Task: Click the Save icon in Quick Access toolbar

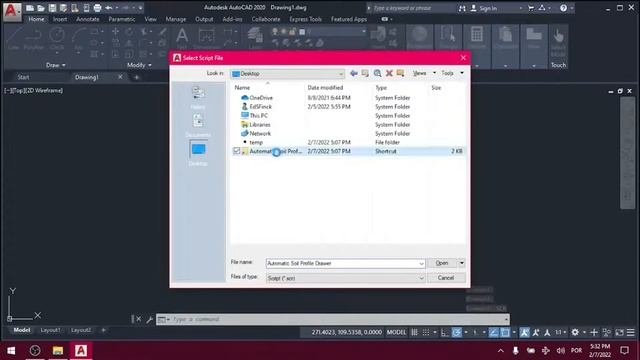Action: point(52,8)
